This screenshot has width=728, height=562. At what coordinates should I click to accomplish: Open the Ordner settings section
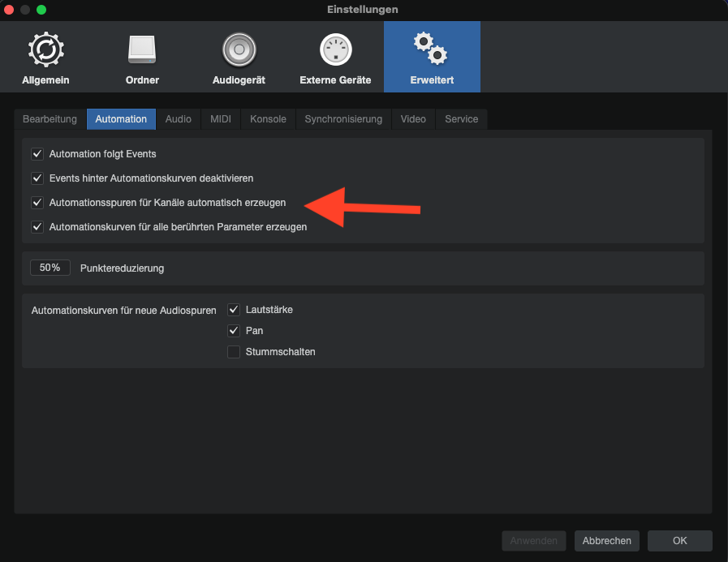point(142,57)
